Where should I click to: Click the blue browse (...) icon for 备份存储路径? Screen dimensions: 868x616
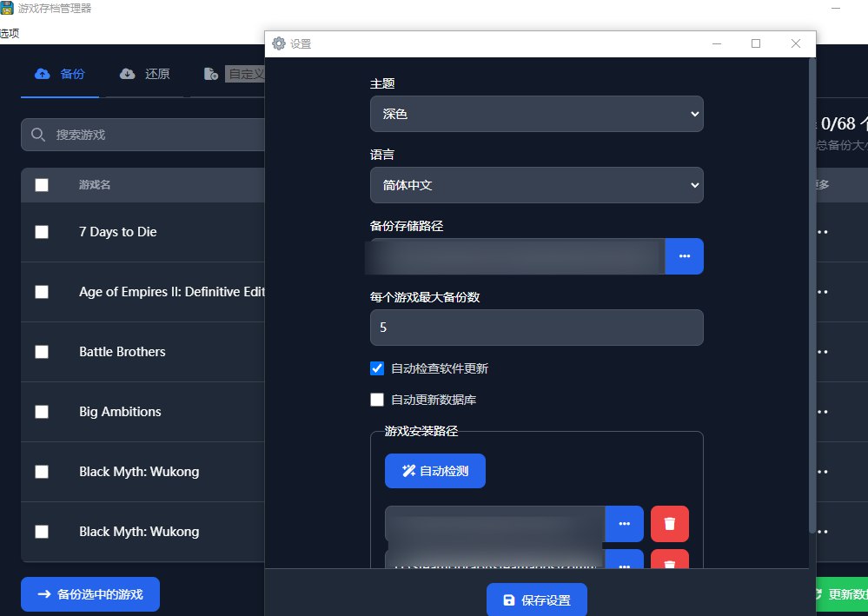(685, 255)
